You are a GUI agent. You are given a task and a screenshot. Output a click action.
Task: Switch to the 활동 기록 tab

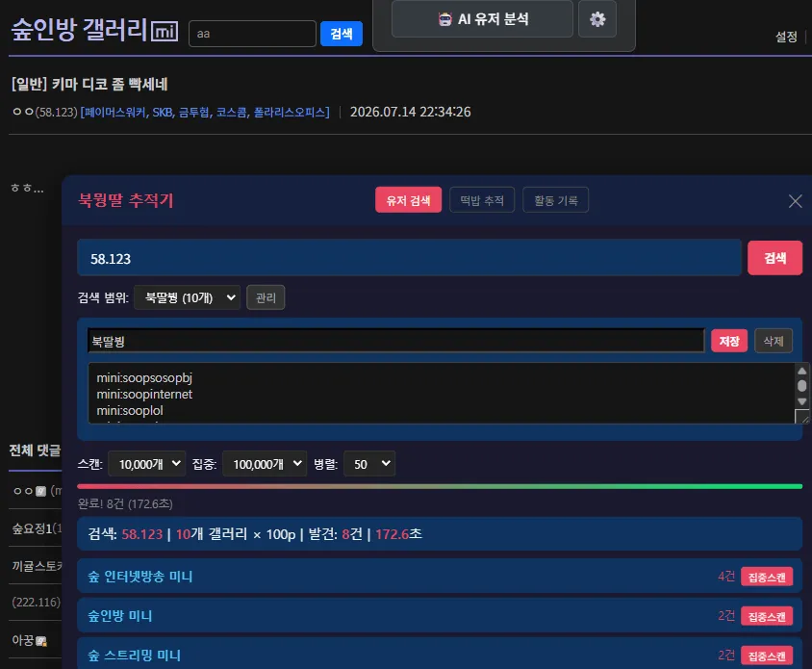556,200
